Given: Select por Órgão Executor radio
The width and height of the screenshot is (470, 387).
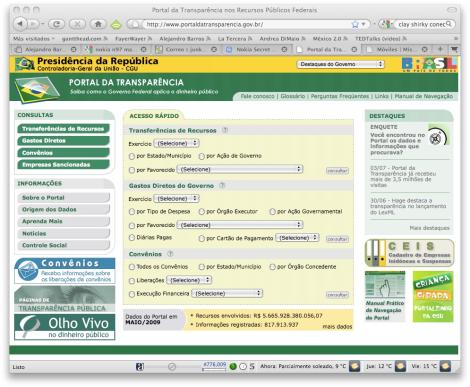Looking at the screenshot, I should tap(202, 212).
